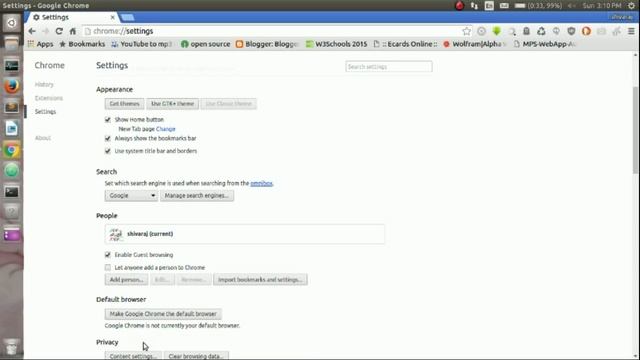Check Let anyone add a person to Chrome
Image resolution: width=640 pixels, height=360 pixels.
point(108,268)
